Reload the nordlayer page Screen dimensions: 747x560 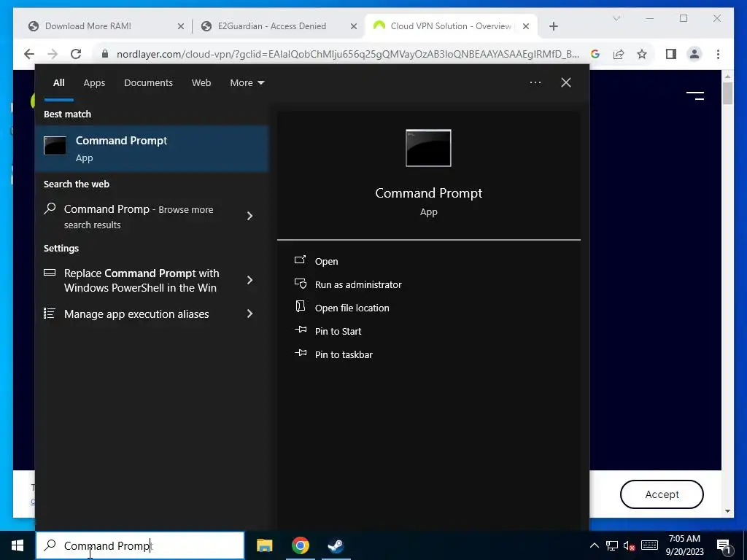click(76, 54)
